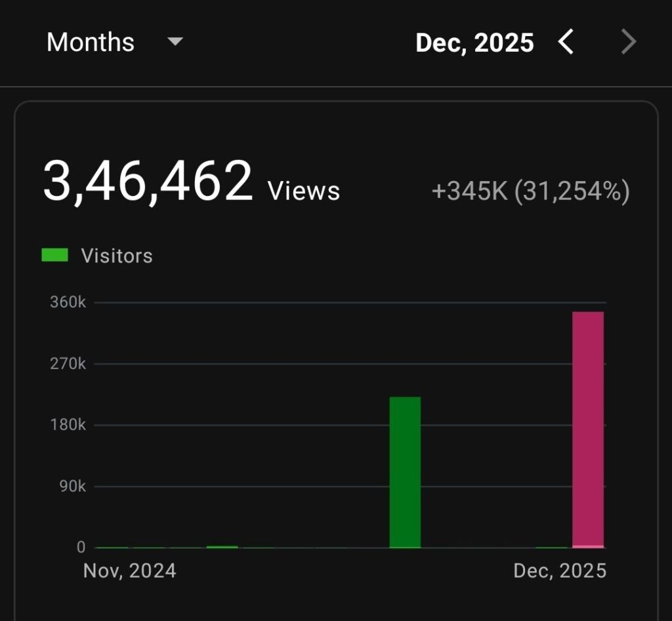
Task: Click the dropdown arrow beside Months
Action: [175, 43]
